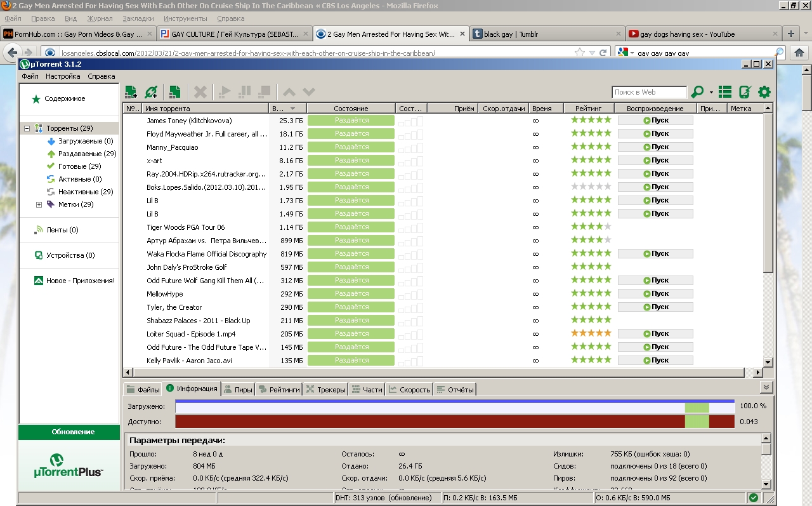
Task: Sort by Состояние column header
Action: click(x=351, y=109)
